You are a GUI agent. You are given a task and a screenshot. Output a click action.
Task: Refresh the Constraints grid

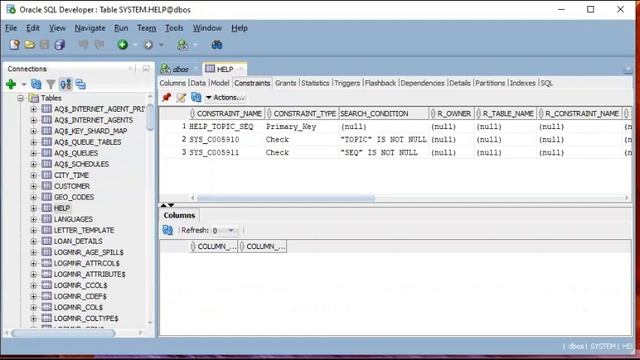[196, 97]
